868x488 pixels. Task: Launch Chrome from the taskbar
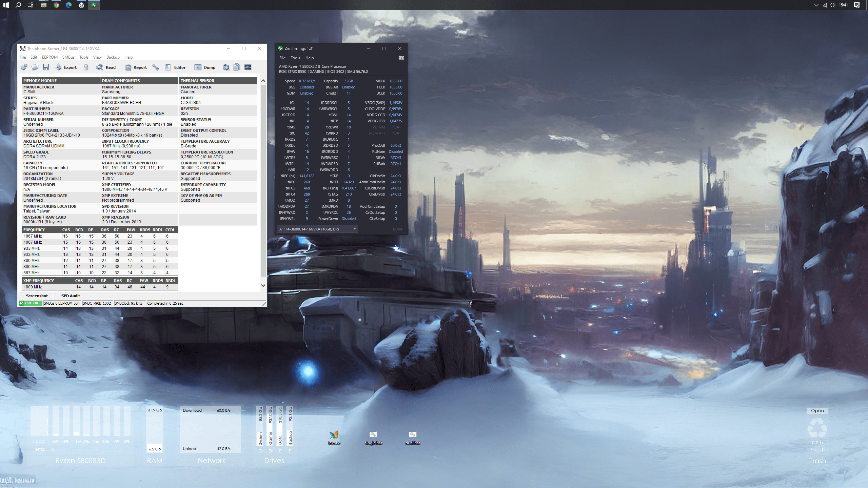pos(56,5)
